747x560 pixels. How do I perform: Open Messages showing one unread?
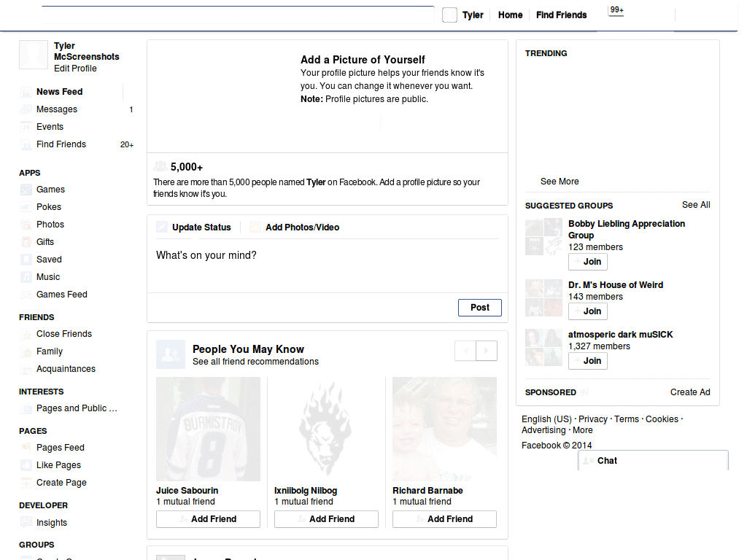coord(57,109)
